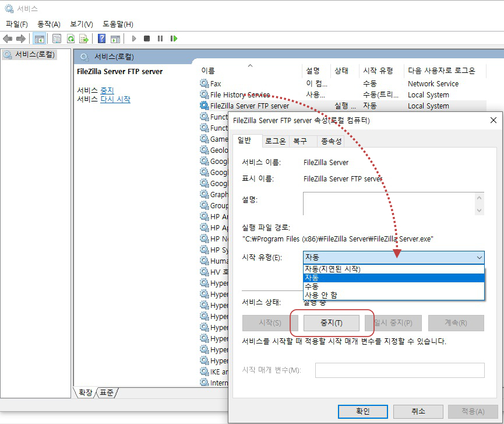The height and width of the screenshot is (424, 504).
Task: Switch to the 종속성 tab
Action: [x=331, y=141]
